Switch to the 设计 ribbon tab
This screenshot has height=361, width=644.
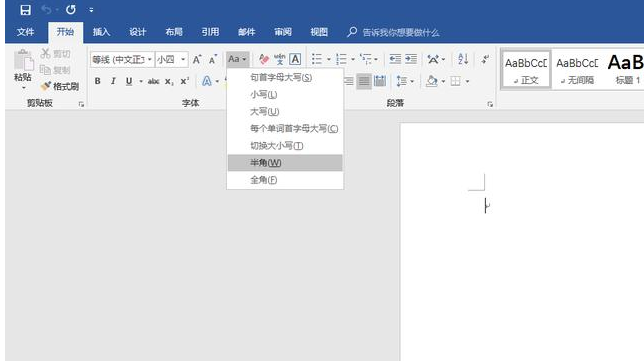137,32
